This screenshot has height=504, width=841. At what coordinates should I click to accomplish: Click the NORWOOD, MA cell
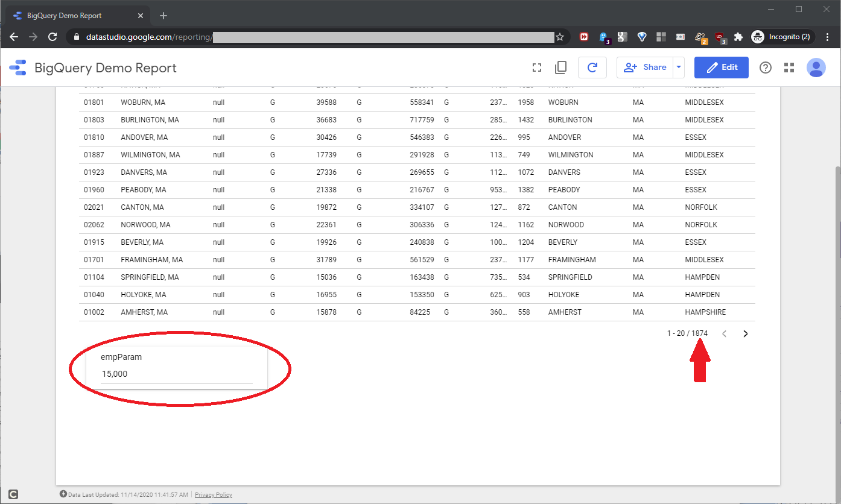coord(145,225)
